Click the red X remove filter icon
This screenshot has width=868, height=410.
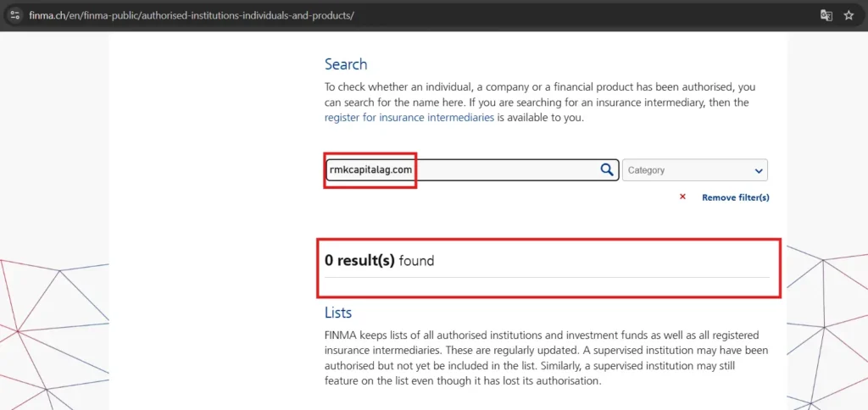682,197
